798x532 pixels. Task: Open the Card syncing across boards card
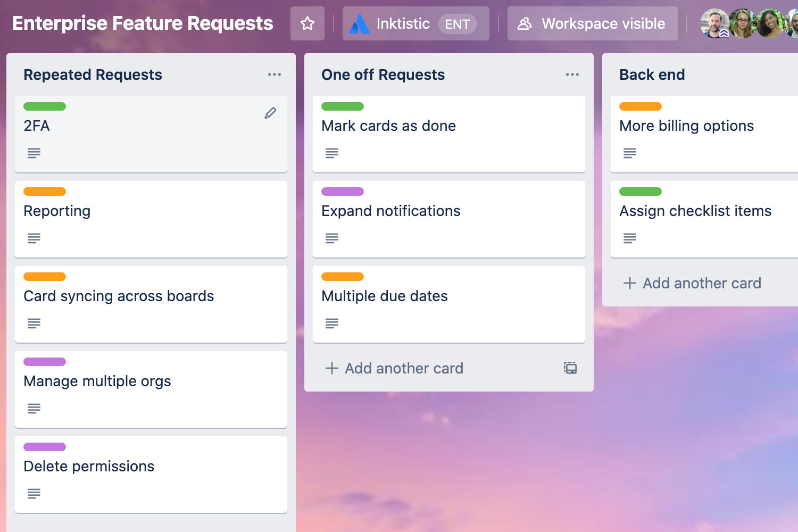click(119, 296)
